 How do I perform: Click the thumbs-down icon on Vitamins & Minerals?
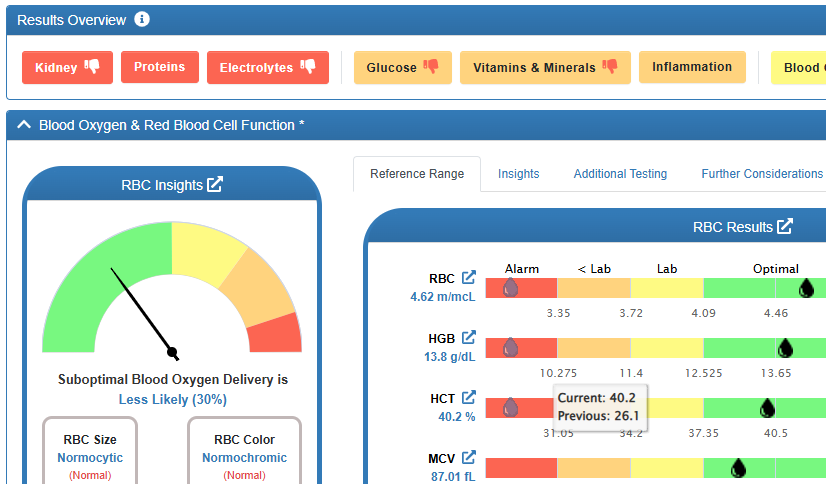click(x=610, y=66)
